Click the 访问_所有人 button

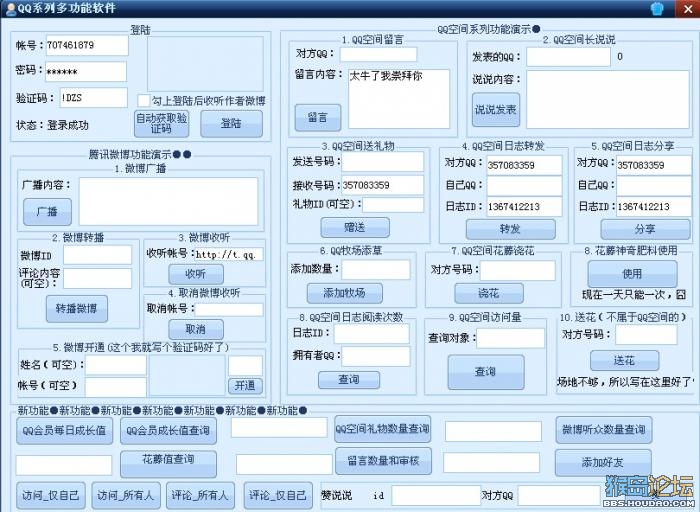pyautogui.click(x=126, y=495)
